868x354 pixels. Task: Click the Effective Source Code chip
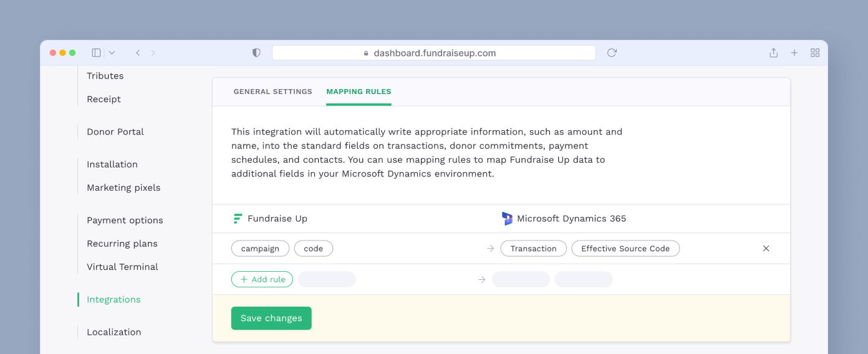(625, 249)
